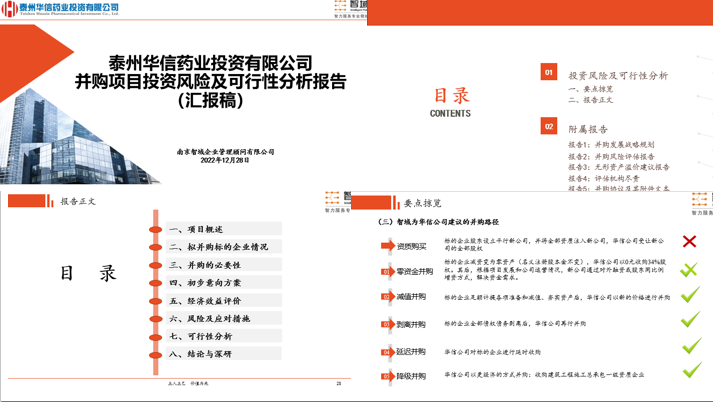Click the 减值并购 label
The image size is (713, 402).
pyautogui.click(x=411, y=296)
